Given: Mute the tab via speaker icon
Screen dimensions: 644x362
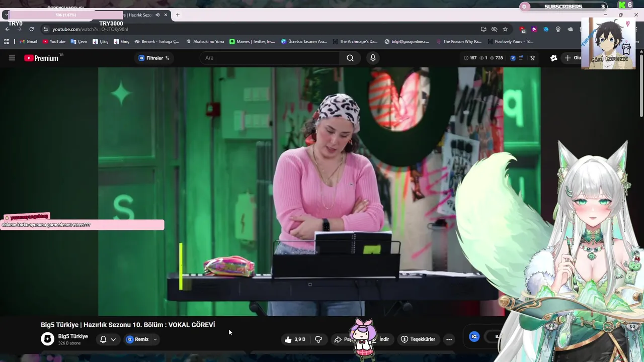Looking at the screenshot, I should tap(157, 15).
